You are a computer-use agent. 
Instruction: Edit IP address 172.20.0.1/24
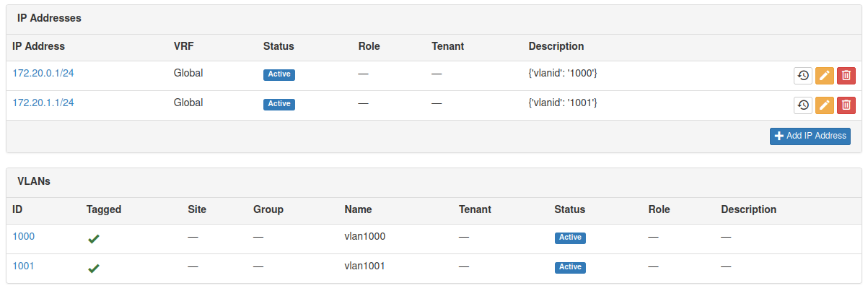pos(825,76)
